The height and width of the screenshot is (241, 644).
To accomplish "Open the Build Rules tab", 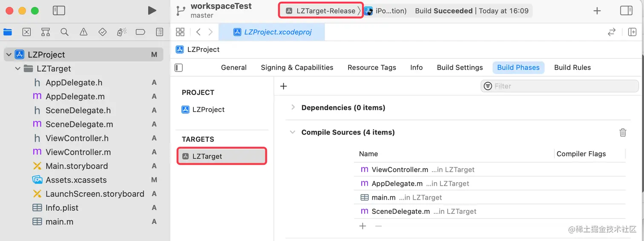I will [572, 67].
